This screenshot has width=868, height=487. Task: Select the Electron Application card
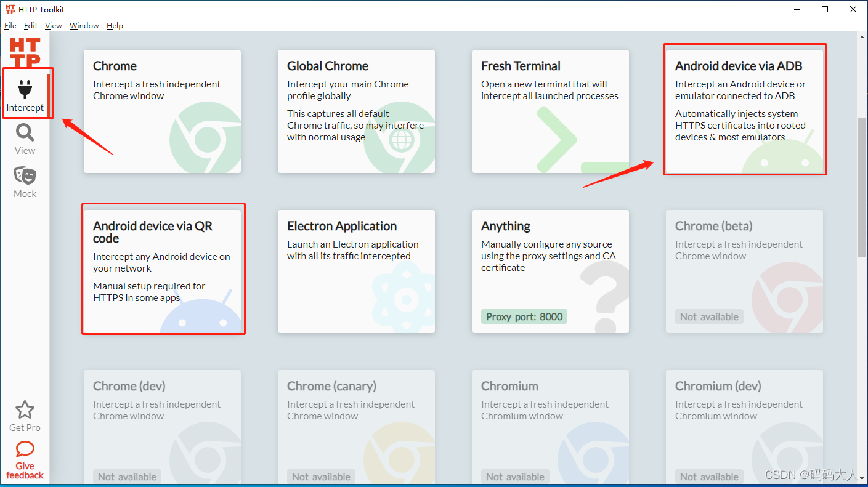[356, 272]
